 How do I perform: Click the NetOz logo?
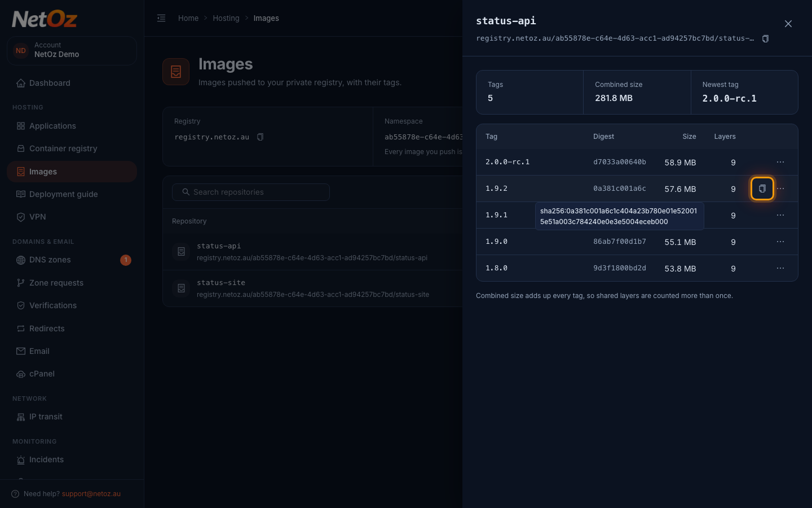(x=45, y=19)
